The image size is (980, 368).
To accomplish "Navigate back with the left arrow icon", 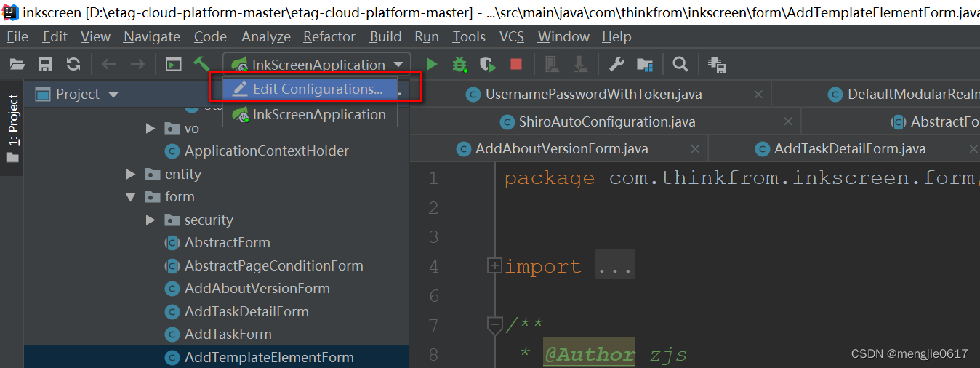I will pyautogui.click(x=109, y=65).
